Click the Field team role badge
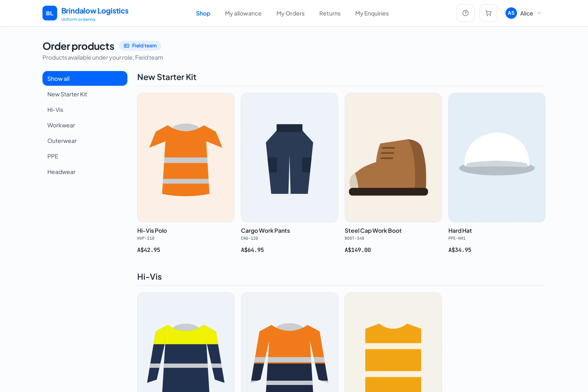Viewport: 588px width, 392px height. click(140, 46)
